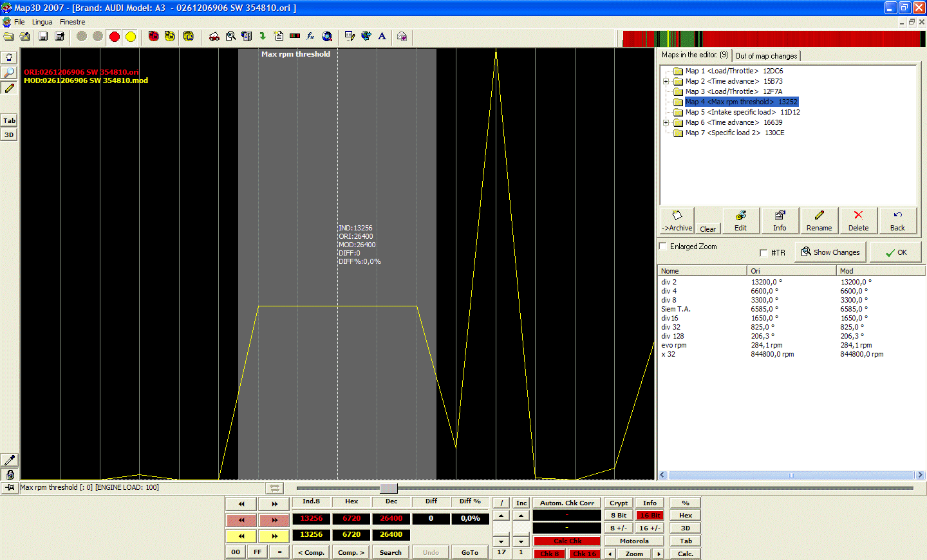Expand Map 6 Time advance tree node
This screenshot has width=927, height=560.
pos(666,122)
